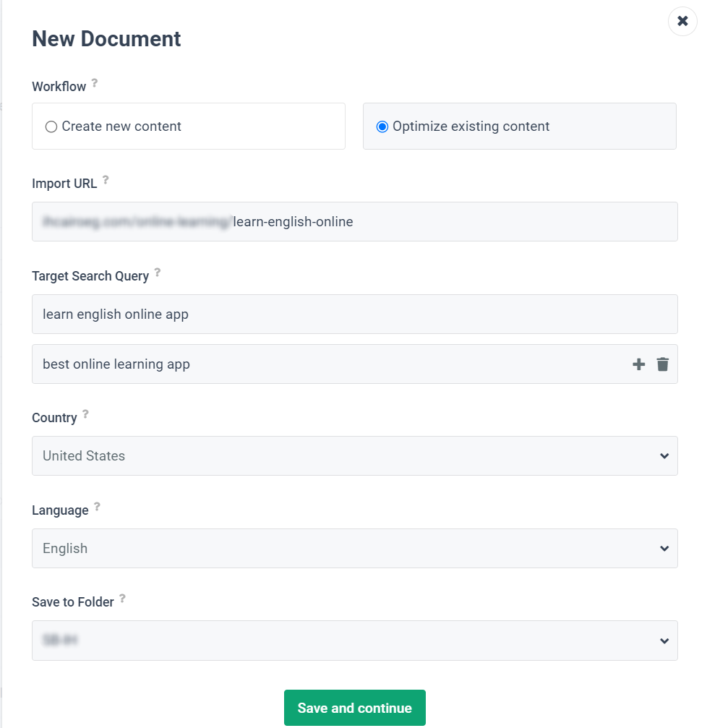Click the "Save and continue" button
The width and height of the screenshot is (707, 728).
(354, 708)
